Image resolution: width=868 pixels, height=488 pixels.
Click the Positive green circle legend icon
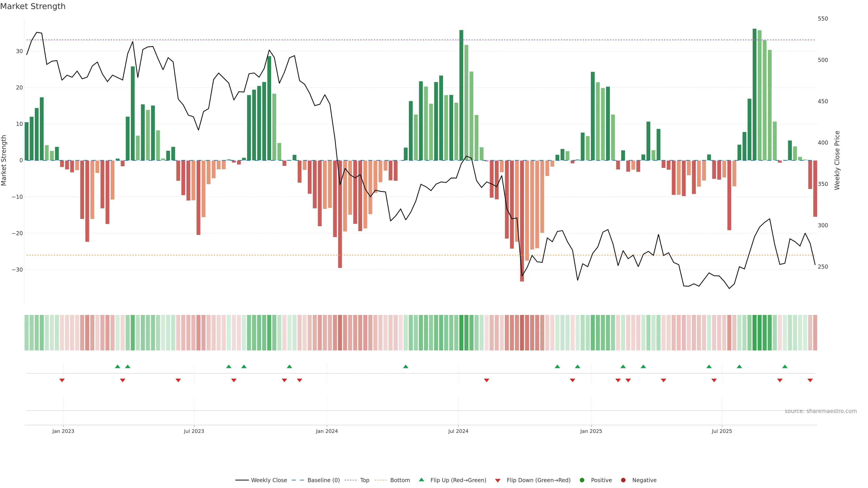582,480
